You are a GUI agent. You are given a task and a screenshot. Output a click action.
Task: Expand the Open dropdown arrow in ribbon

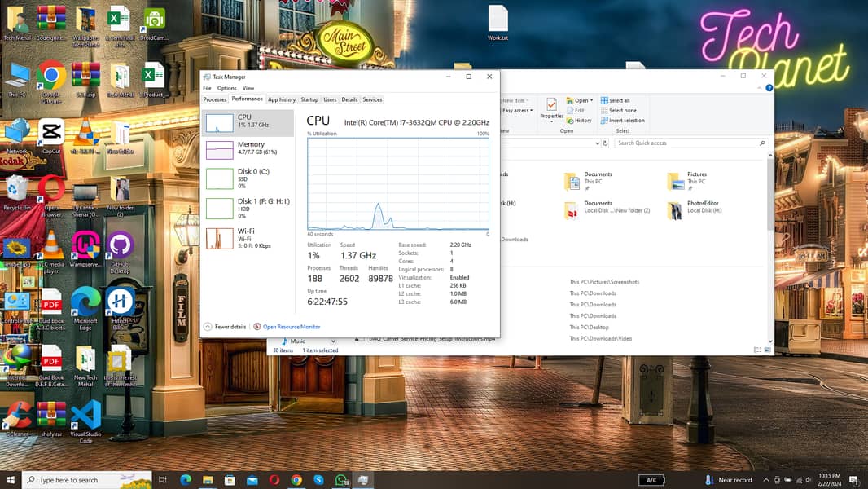(x=592, y=101)
